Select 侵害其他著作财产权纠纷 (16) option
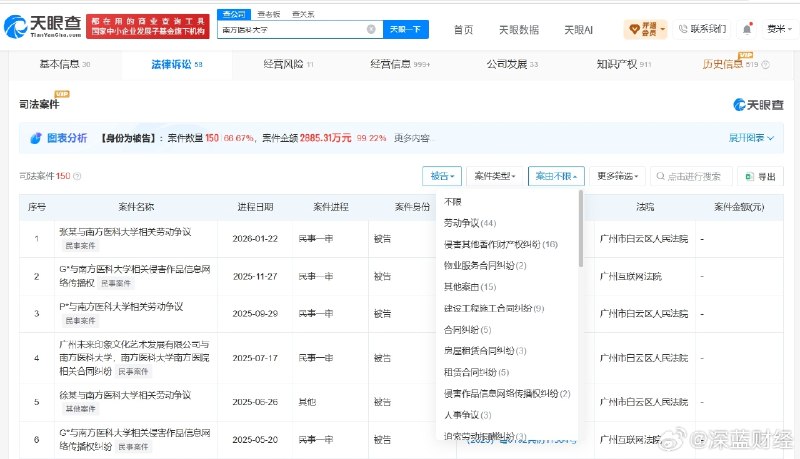 [x=501, y=245]
